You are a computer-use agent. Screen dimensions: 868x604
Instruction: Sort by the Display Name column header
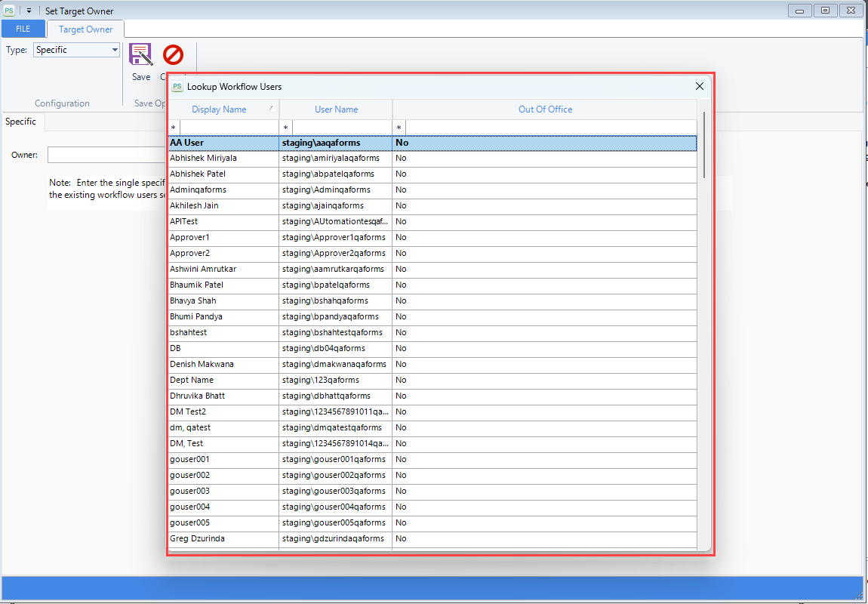(x=219, y=109)
